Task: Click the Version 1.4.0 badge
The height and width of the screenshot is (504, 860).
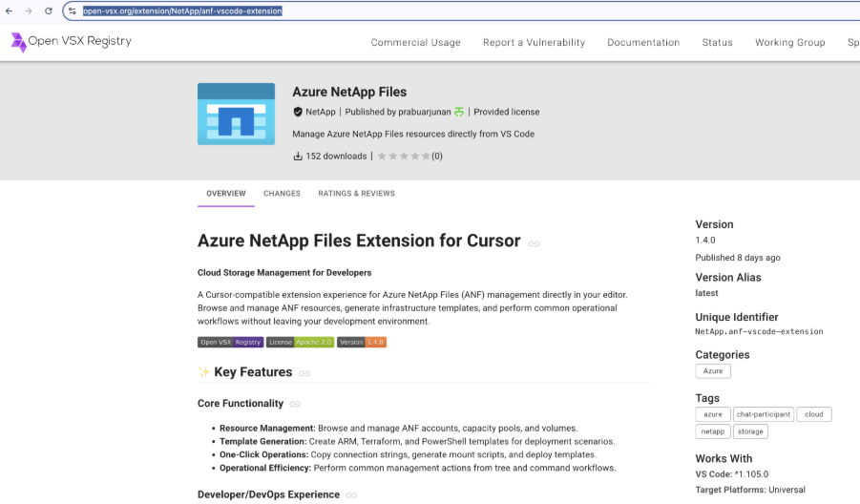Action: coord(362,343)
